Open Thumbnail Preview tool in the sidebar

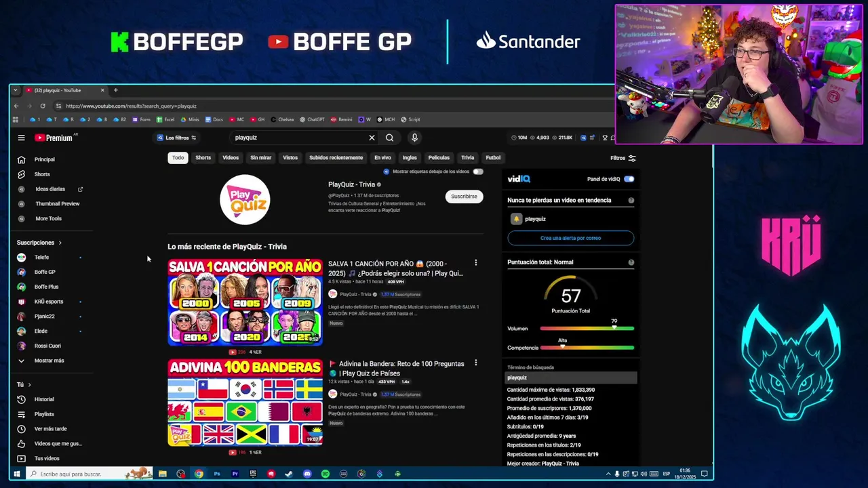pyautogui.click(x=57, y=203)
